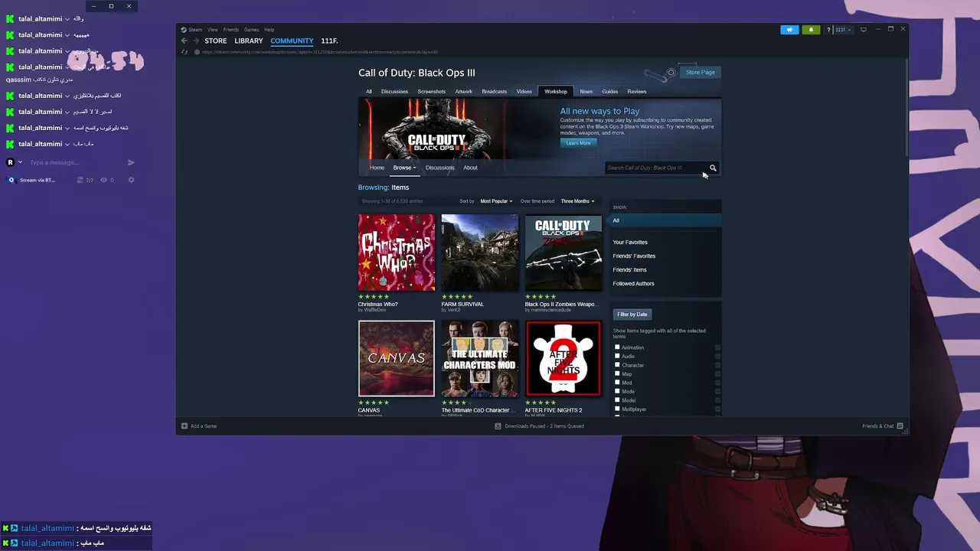Open the green notifications bell

811,30
